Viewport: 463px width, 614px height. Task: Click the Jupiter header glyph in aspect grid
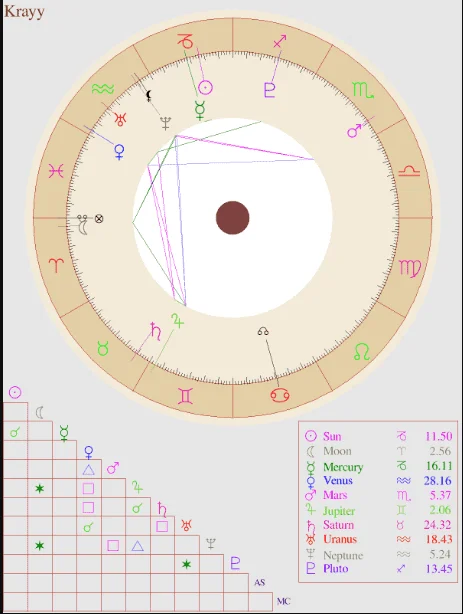(x=137, y=487)
